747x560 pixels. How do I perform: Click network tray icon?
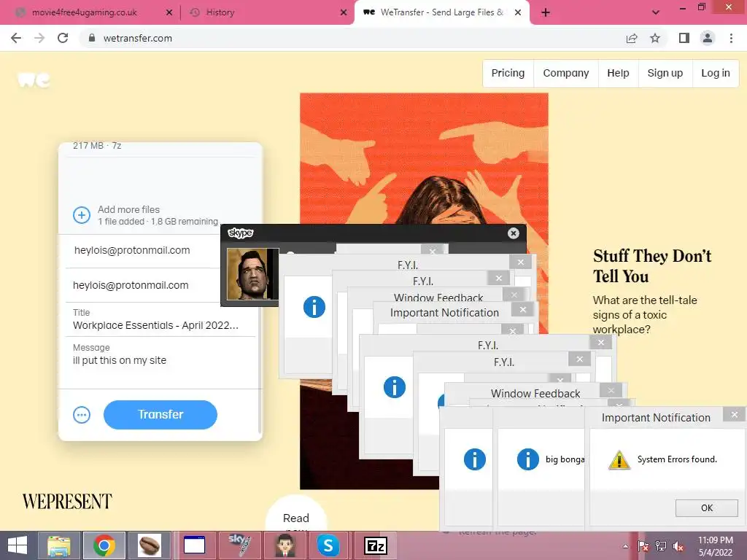pos(661,546)
